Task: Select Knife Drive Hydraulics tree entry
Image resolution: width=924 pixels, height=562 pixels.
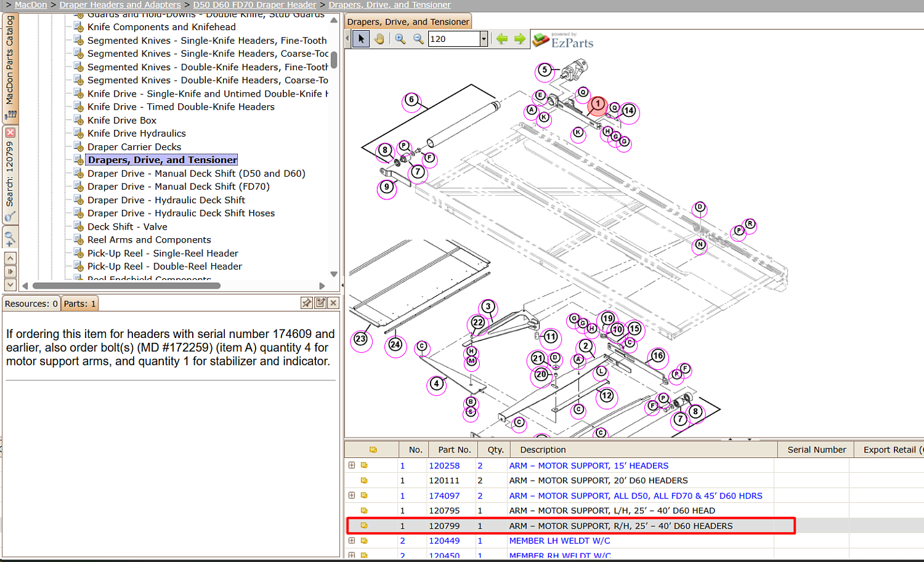Action: 137,134
